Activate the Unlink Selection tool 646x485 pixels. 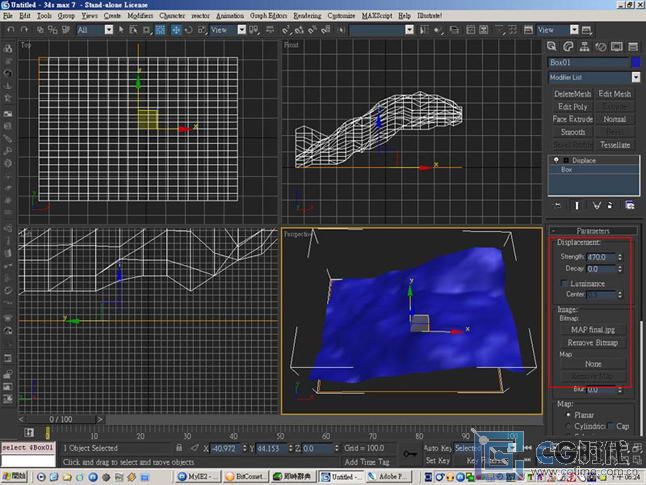[52, 30]
